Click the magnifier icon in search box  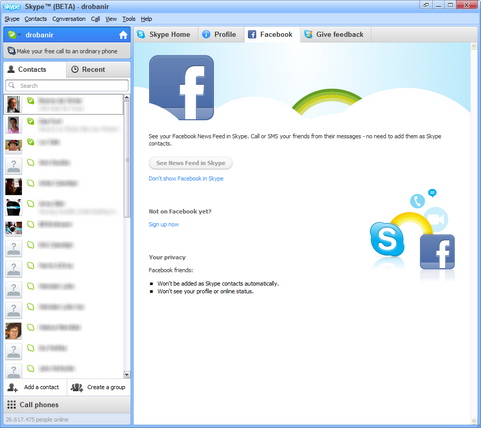click(x=12, y=85)
